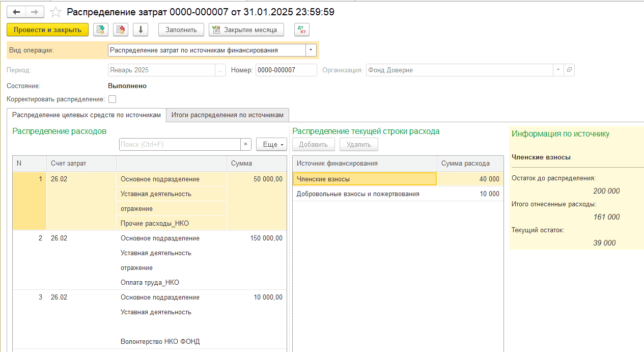The height and width of the screenshot is (352, 644).
Task: Open Закрытие месяца
Action: coord(246,30)
